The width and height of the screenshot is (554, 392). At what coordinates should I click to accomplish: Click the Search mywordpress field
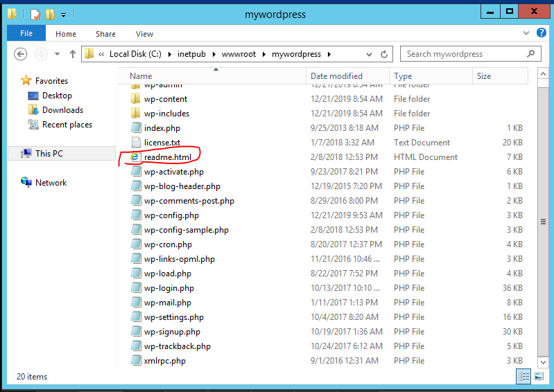coord(470,54)
